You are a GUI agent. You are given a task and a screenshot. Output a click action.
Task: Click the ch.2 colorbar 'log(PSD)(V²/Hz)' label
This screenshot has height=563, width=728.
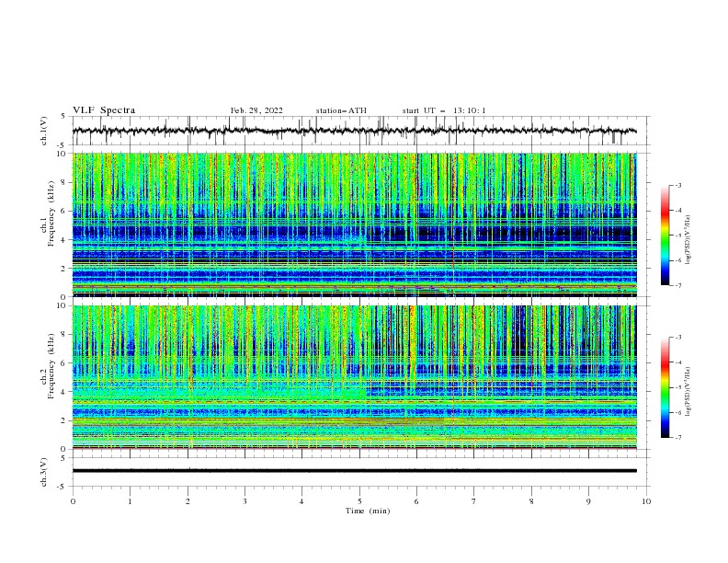click(x=688, y=391)
